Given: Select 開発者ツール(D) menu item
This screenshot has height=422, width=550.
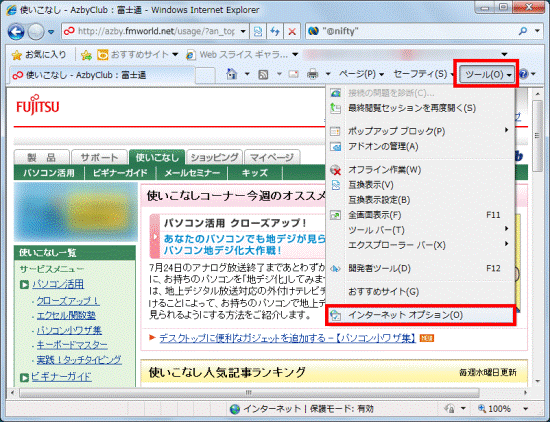Looking at the screenshot, I should 420,268.
